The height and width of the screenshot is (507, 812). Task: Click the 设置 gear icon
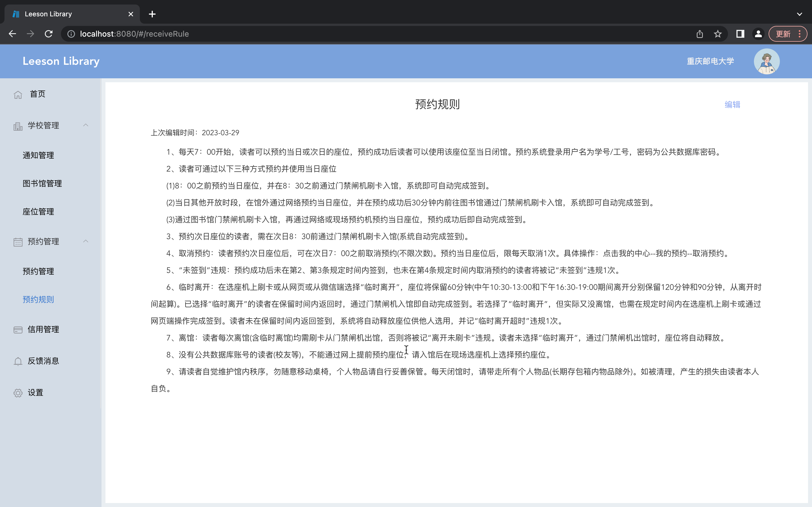pos(18,393)
